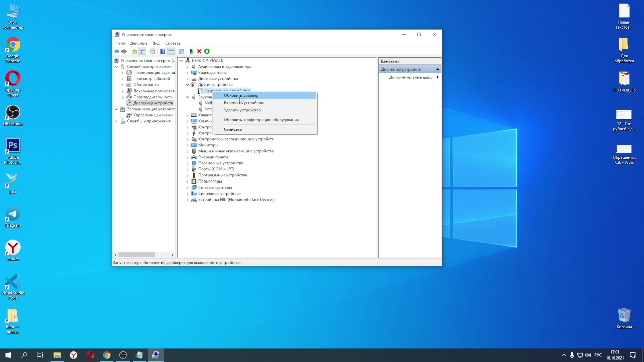
Task: Click the Back arrow in the toolbar
Action: (x=117, y=51)
